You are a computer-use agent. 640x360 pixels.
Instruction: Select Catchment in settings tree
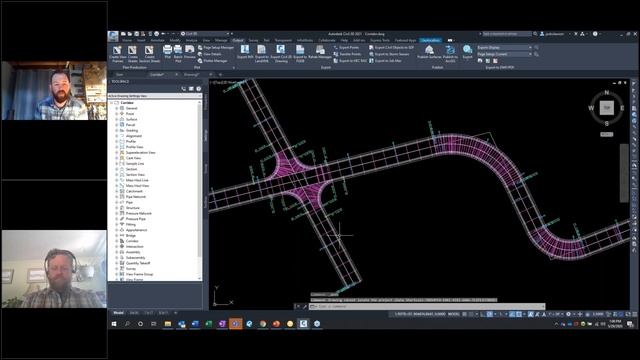pyautogui.click(x=134, y=191)
